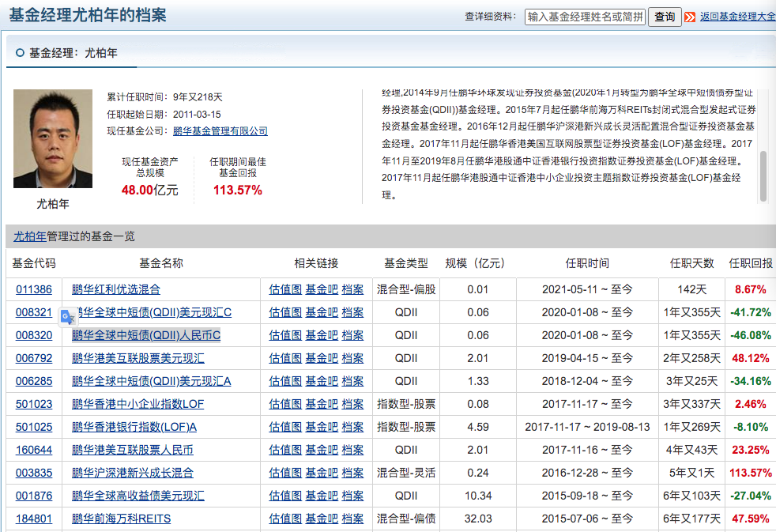This screenshot has height=532, width=776.
Task: Click the 查询 search button
Action: click(x=664, y=17)
